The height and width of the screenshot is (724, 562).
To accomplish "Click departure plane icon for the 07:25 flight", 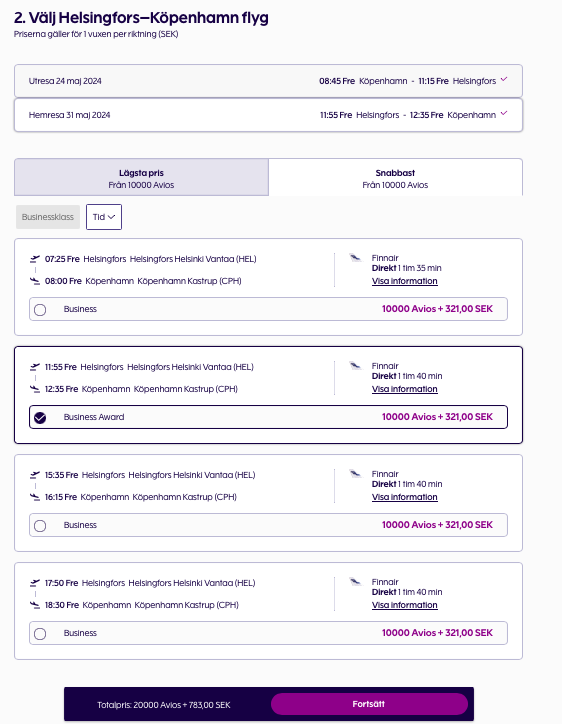I will point(35,259).
